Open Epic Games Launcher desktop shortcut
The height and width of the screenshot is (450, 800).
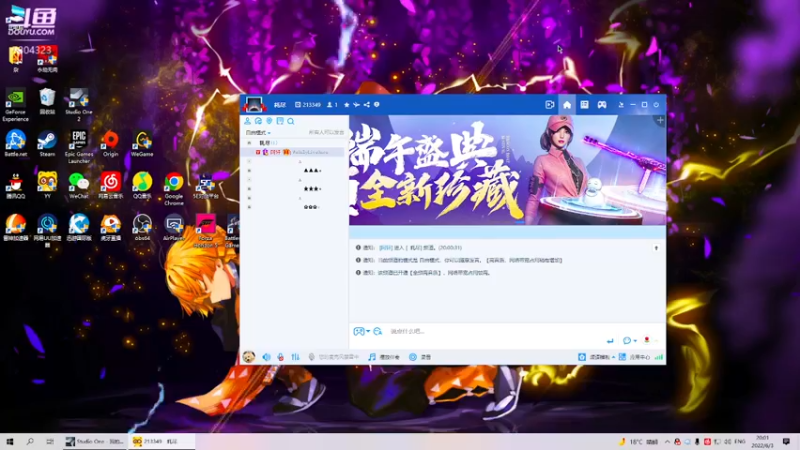[79, 147]
